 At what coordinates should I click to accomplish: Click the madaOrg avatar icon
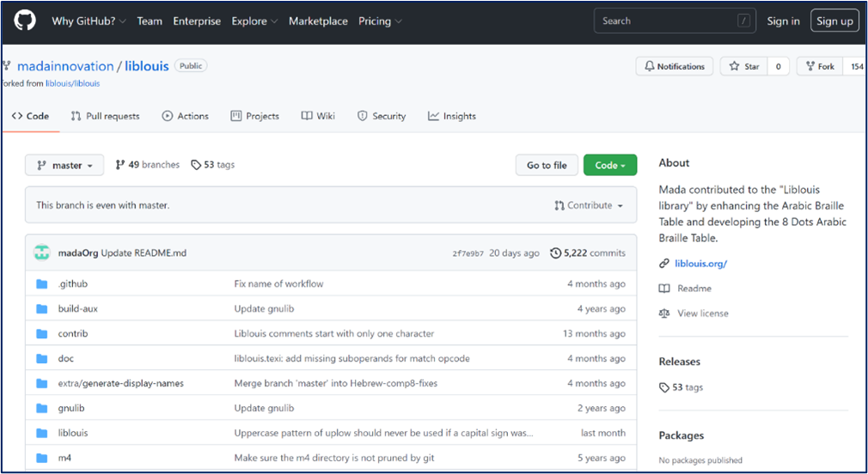coord(42,253)
